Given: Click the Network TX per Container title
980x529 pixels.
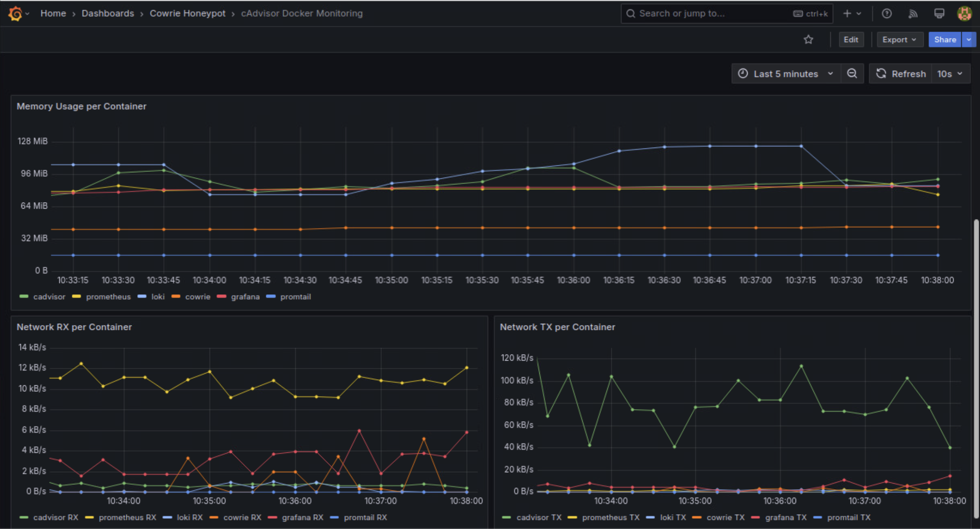Looking at the screenshot, I should [x=558, y=327].
